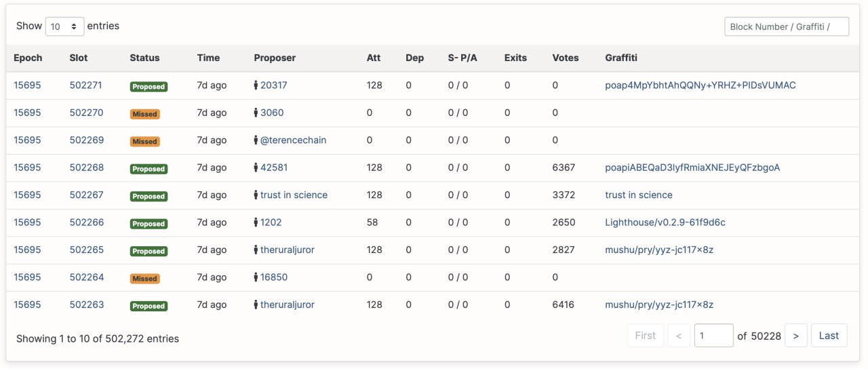868x369 pixels.
Task: Jump to the Last page
Action: (x=829, y=336)
